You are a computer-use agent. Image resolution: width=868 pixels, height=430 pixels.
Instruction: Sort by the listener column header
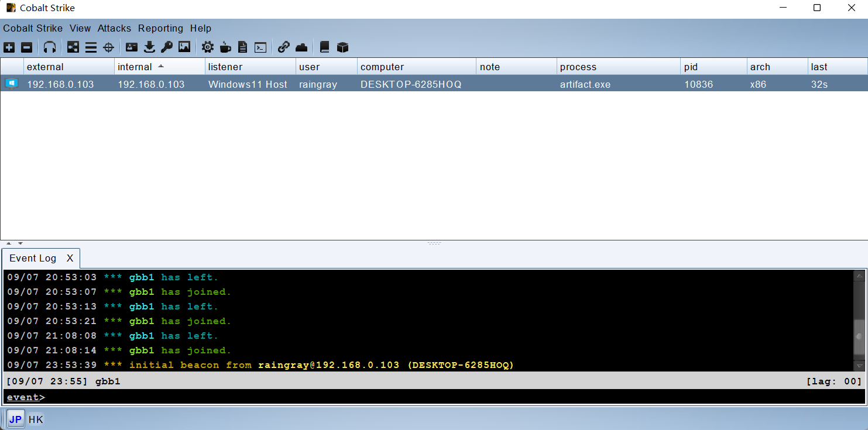251,67
